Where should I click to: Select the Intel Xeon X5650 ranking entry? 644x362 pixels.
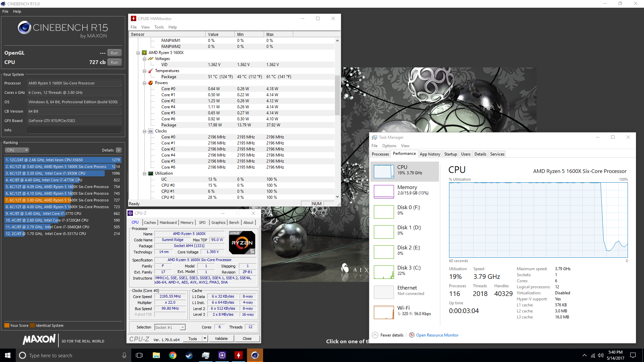tap(63, 160)
